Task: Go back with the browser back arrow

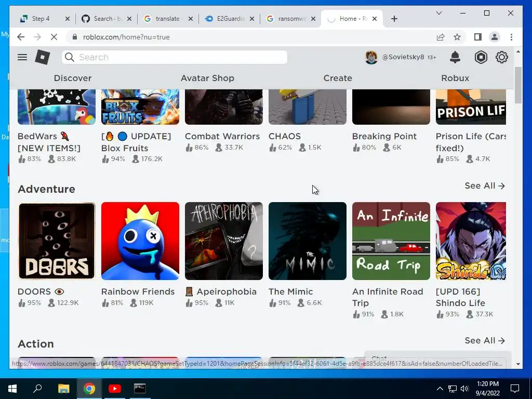Action: (x=21, y=37)
